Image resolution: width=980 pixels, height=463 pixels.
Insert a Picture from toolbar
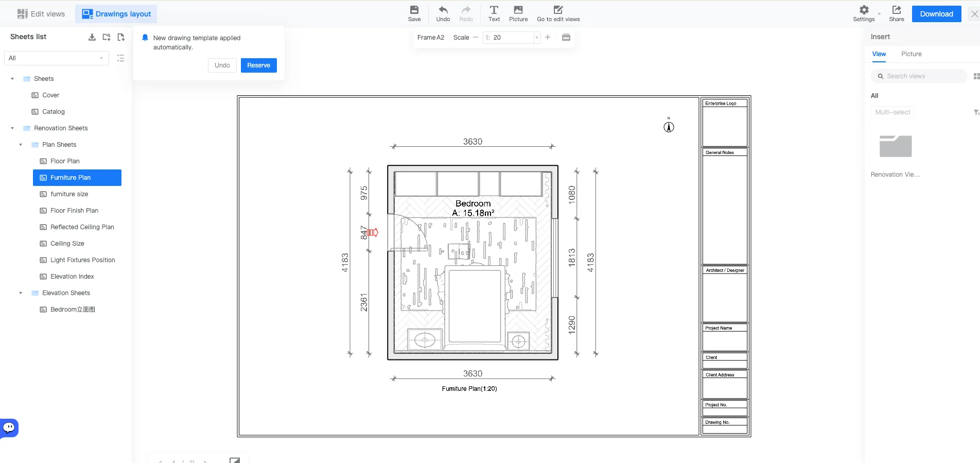point(518,13)
